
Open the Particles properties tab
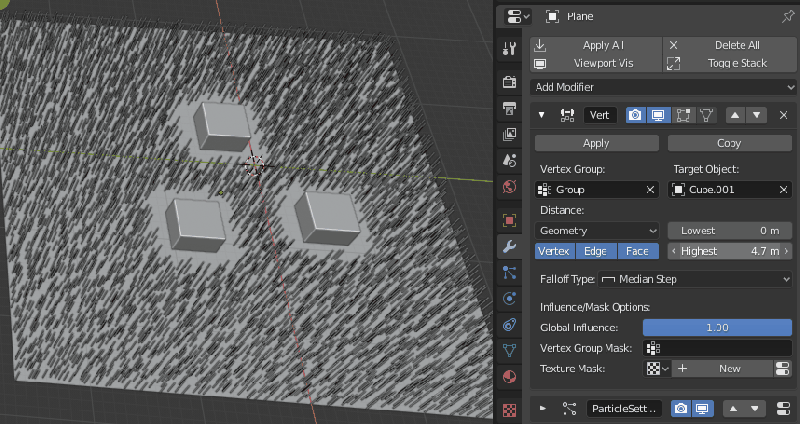coord(509,272)
